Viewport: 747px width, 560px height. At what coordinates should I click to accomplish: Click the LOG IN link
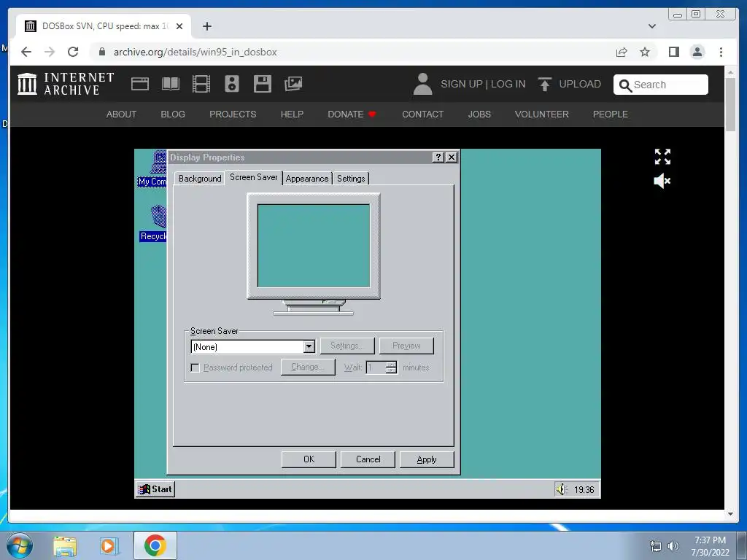pyautogui.click(x=508, y=85)
